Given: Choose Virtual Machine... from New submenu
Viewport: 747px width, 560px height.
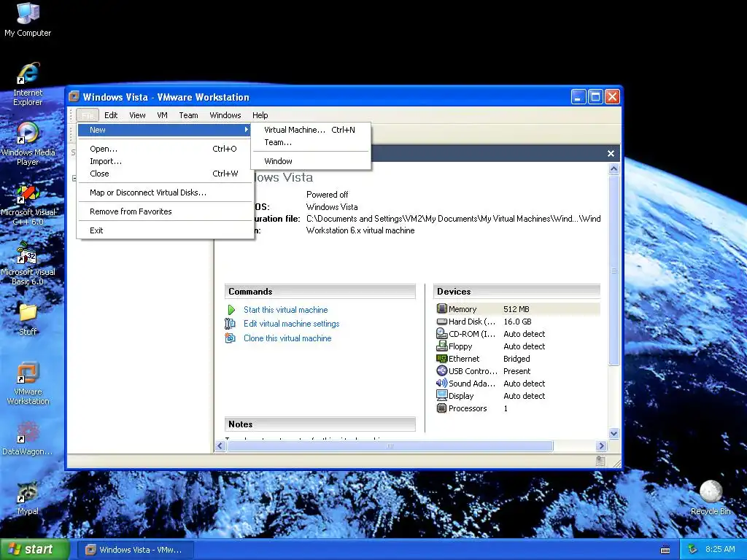Looking at the screenshot, I should [310, 130].
